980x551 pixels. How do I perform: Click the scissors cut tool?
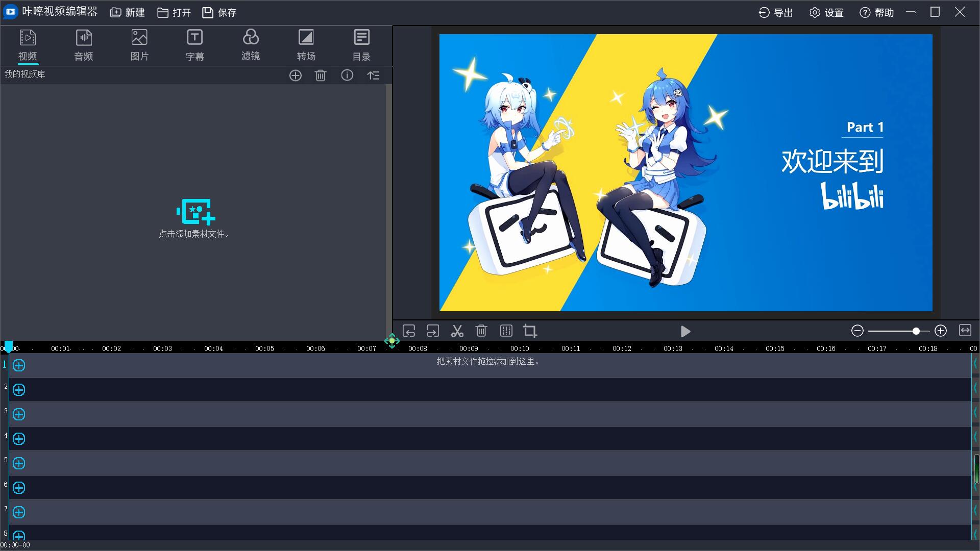pyautogui.click(x=457, y=331)
